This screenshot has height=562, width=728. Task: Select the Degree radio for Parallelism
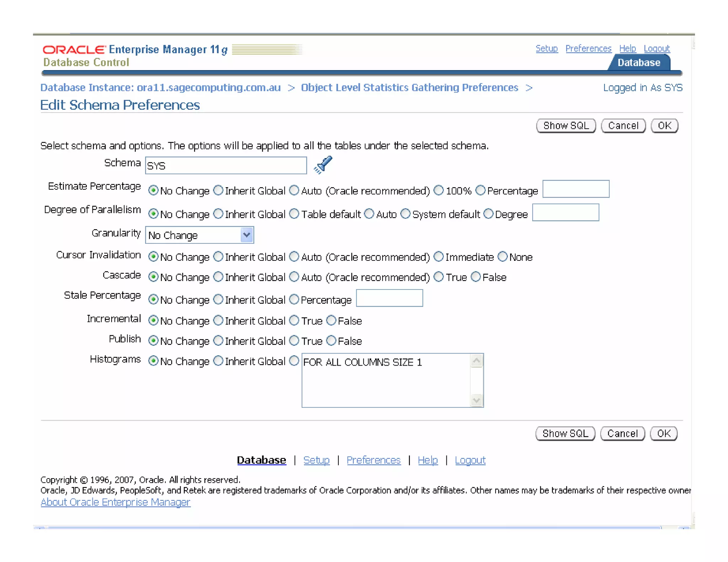tap(488, 214)
